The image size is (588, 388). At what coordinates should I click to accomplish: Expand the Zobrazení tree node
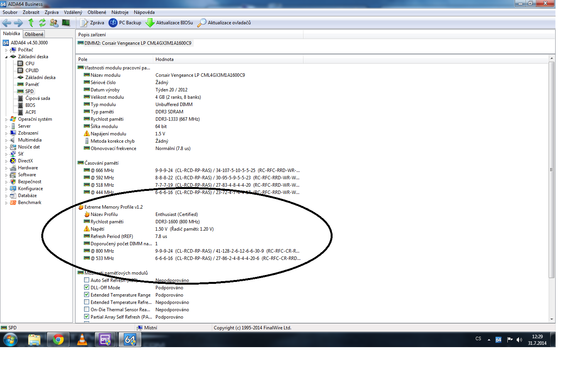(6, 133)
